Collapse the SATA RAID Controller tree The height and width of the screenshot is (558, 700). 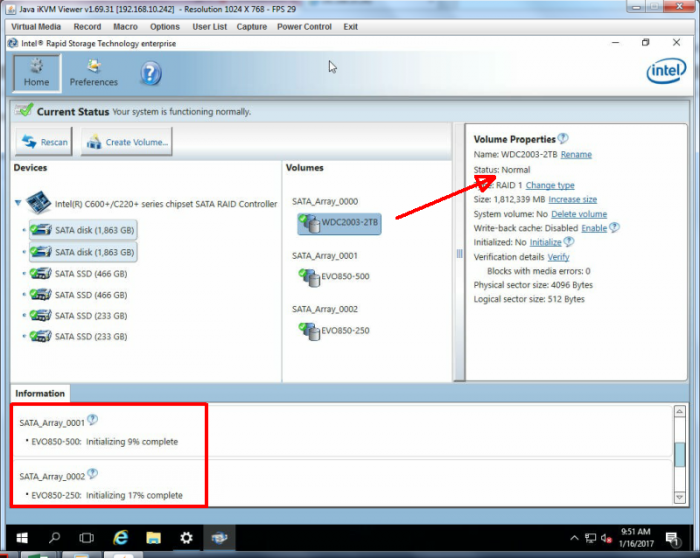(18, 203)
